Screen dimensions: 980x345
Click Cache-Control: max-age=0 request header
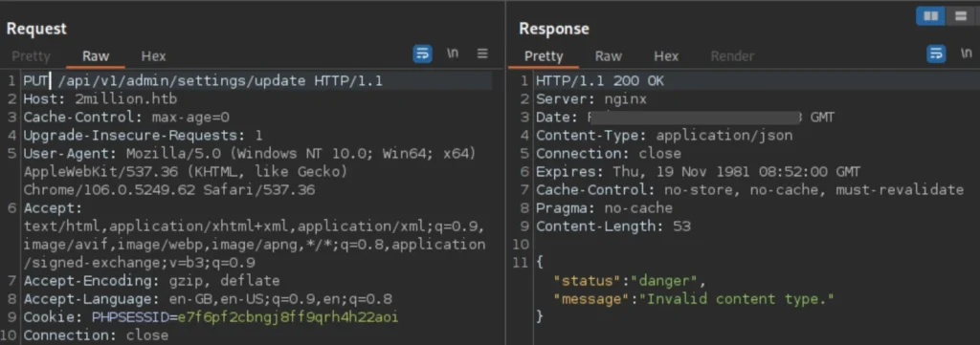pyautogui.click(x=126, y=118)
